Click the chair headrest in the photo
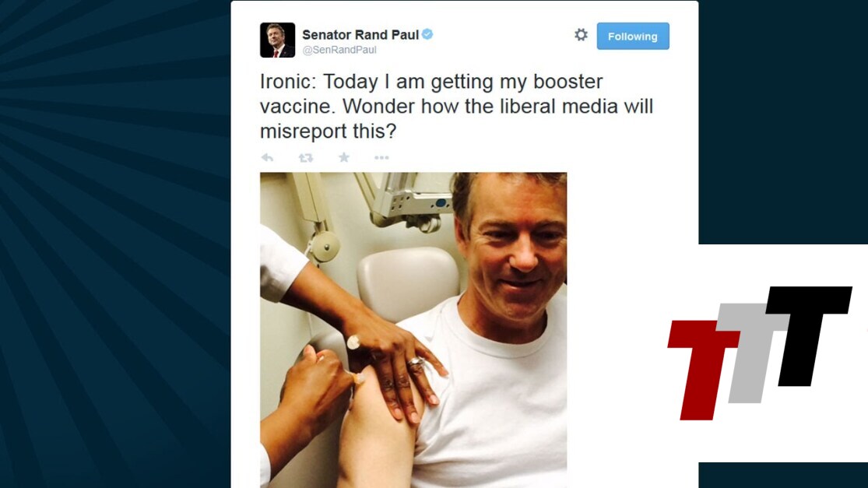 (x=409, y=283)
